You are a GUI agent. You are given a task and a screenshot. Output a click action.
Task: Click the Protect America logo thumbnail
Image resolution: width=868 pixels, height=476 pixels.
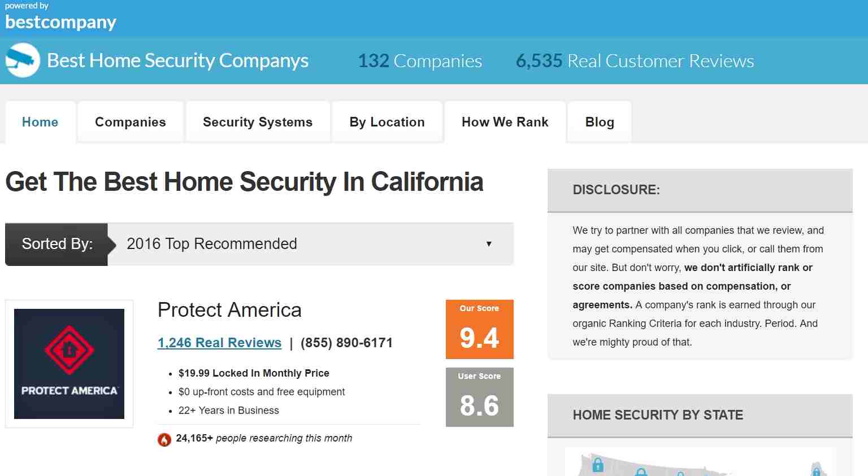click(69, 364)
